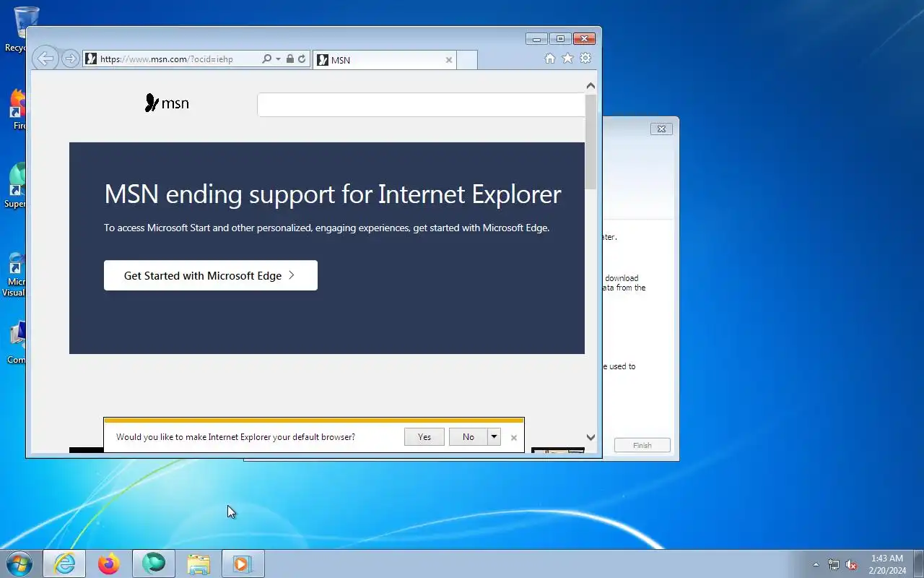Click the security lock icon in address bar

tap(289, 59)
